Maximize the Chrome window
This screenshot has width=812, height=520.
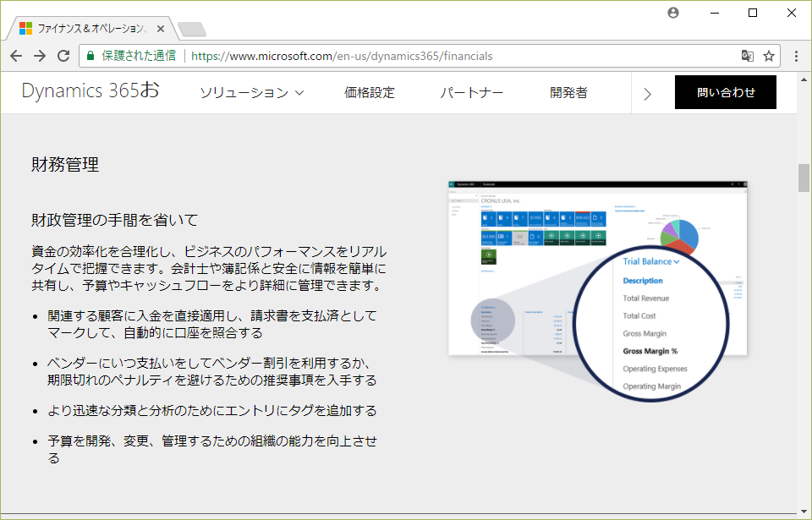753,13
